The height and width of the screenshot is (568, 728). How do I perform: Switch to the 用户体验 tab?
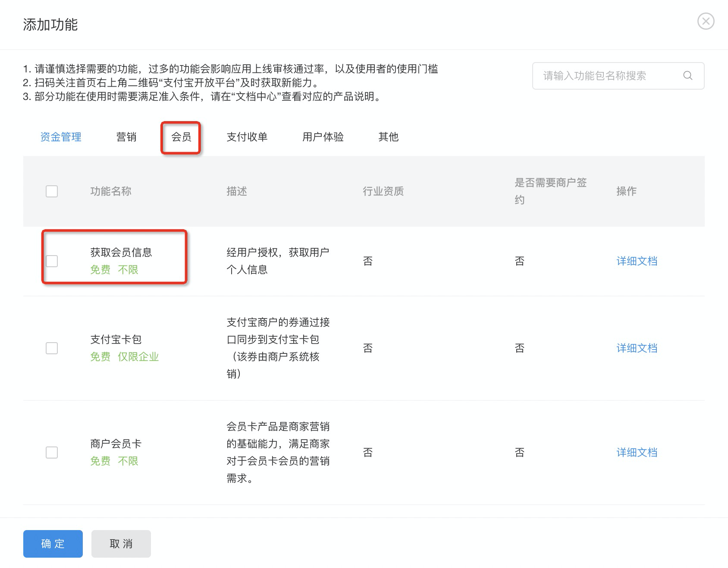point(323,137)
